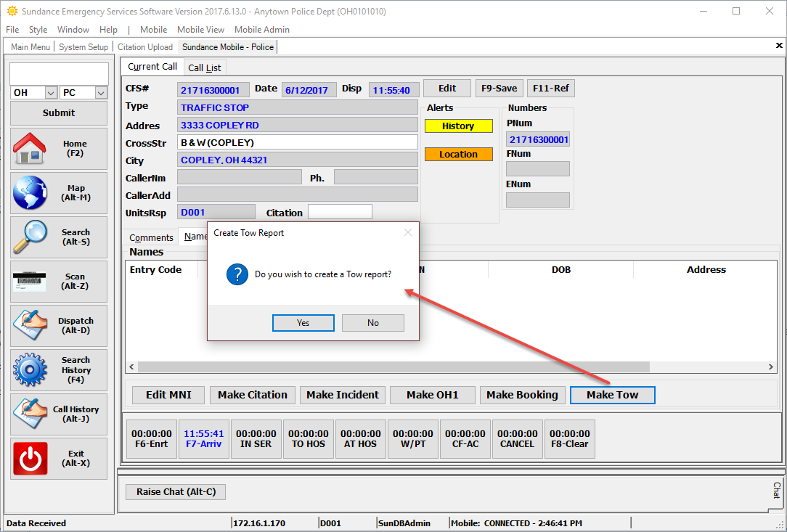Click the TO HOS status button

click(308, 439)
